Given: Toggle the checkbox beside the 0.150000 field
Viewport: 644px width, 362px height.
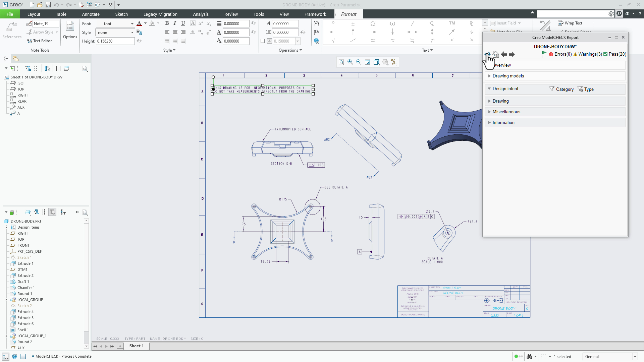Looking at the screenshot, I should pyautogui.click(x=263, y=41).
